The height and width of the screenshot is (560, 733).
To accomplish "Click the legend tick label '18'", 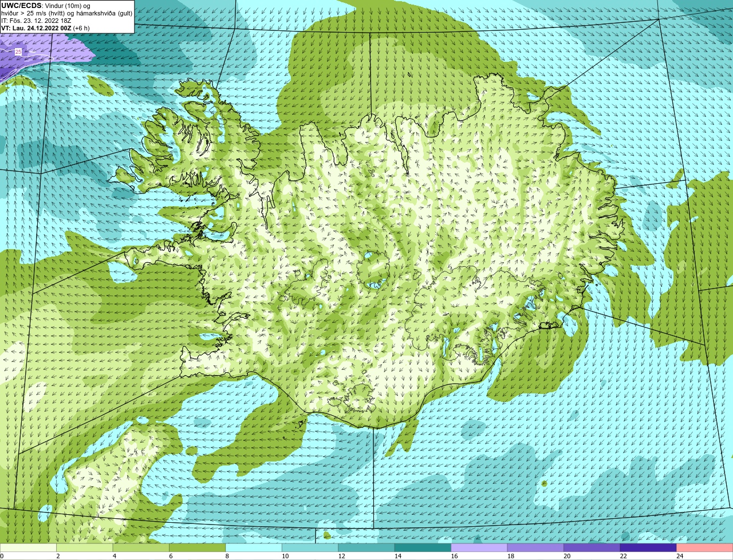I will 510,556.
